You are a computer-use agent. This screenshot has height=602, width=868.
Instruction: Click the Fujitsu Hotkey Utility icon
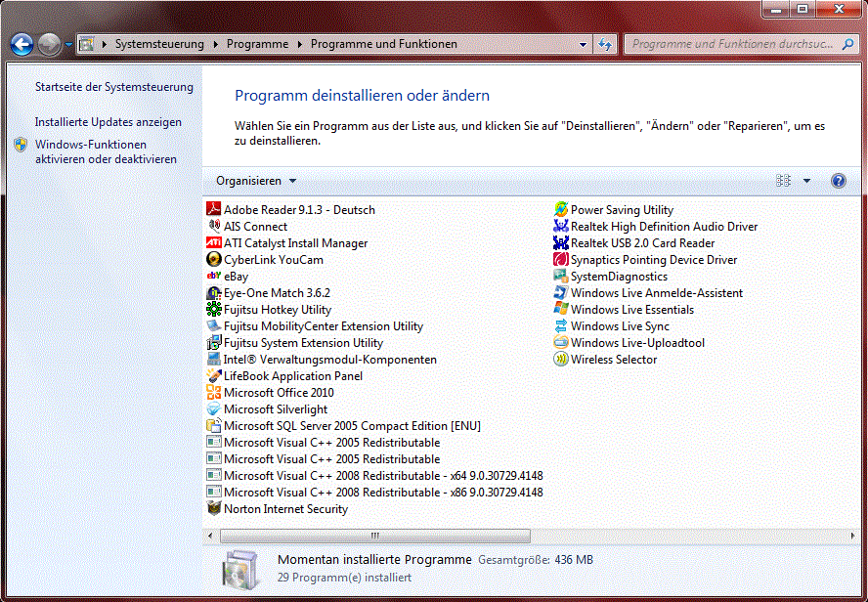214,309
